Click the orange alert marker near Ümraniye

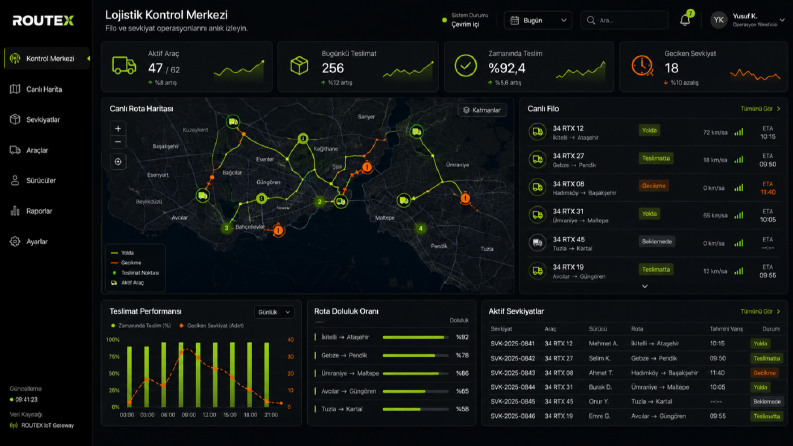pyautogui.click(x=465, y=199)
